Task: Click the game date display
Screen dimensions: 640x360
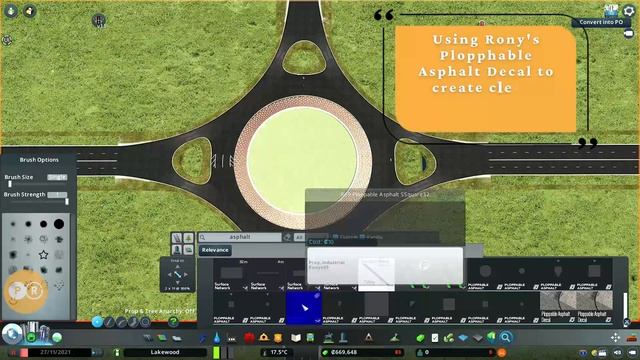Action: [x=56, y=352]
